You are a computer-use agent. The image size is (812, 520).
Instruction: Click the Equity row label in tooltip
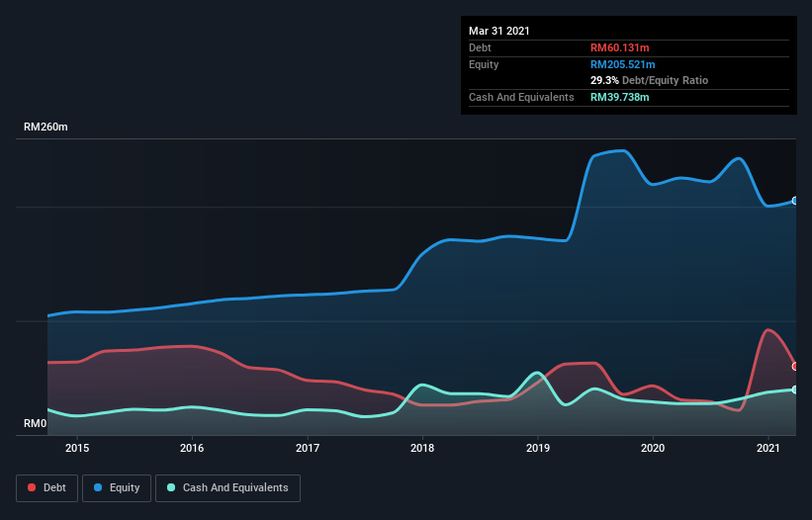pos(484,64)
